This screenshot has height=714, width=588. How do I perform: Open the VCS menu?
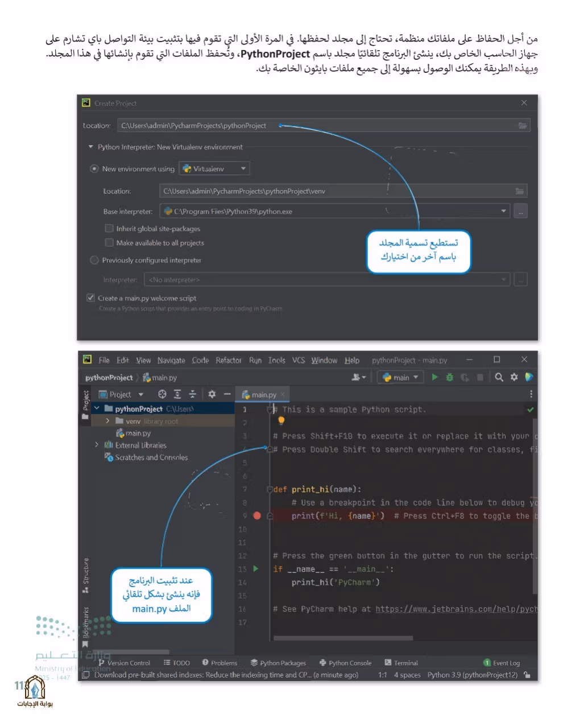pos(299,360)
